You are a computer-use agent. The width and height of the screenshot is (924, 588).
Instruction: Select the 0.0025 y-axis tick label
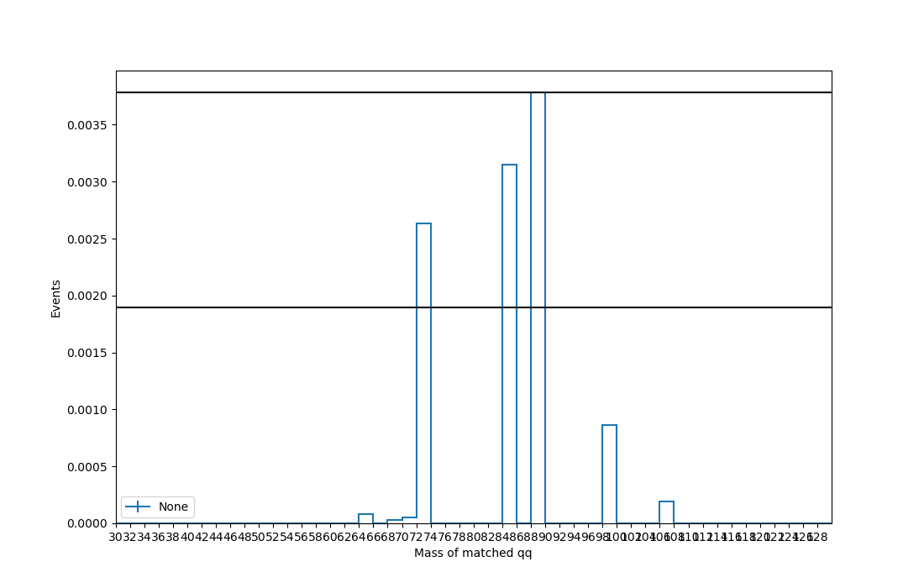coord(87,239)
